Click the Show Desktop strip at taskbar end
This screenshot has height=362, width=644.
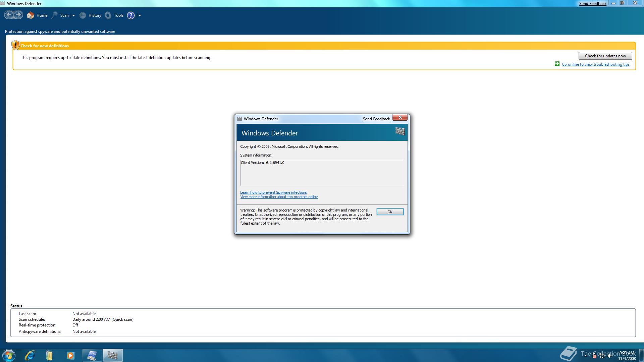tap(641, 355)
